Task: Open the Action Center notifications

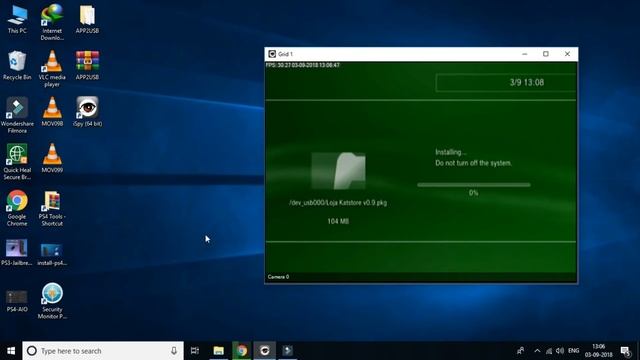Action: pos(625,351)
